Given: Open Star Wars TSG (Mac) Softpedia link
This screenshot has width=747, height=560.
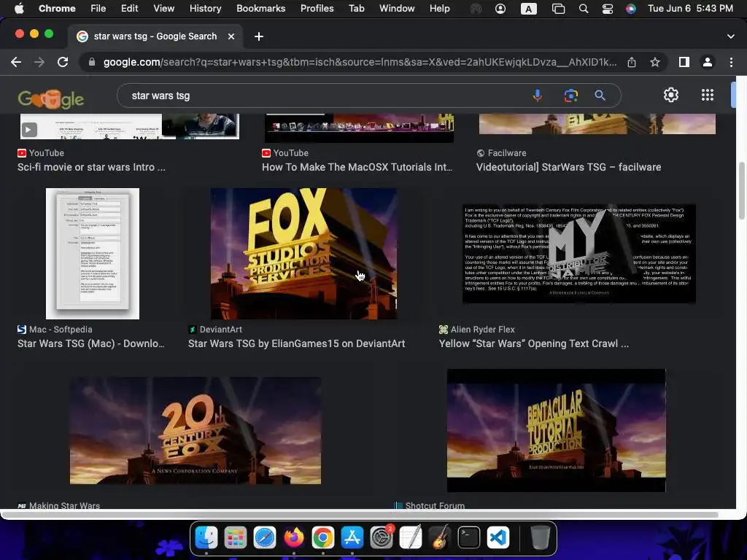Looking at the screenshot, I should [x=91, y=344].
